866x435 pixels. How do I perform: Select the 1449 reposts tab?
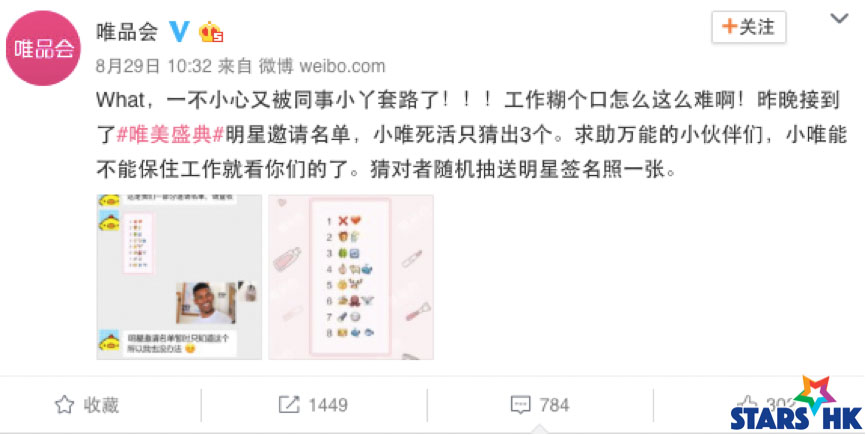click(x=313, y=405)
